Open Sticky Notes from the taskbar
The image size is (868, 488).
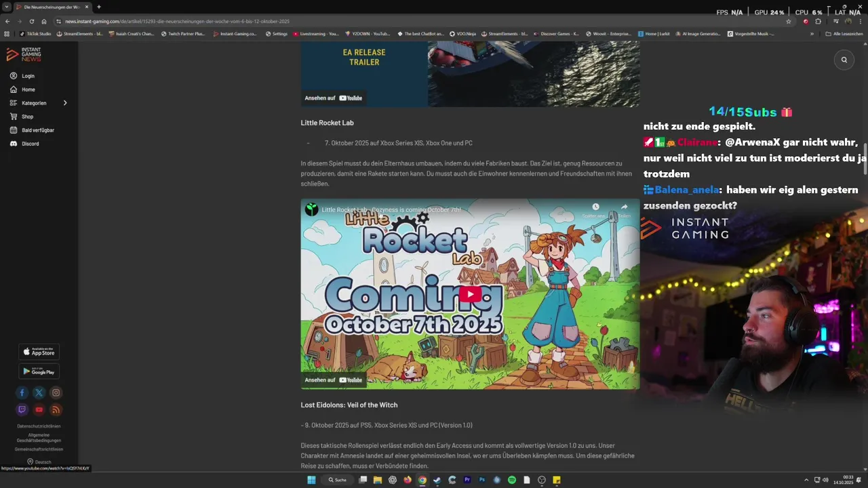[557, 480]
